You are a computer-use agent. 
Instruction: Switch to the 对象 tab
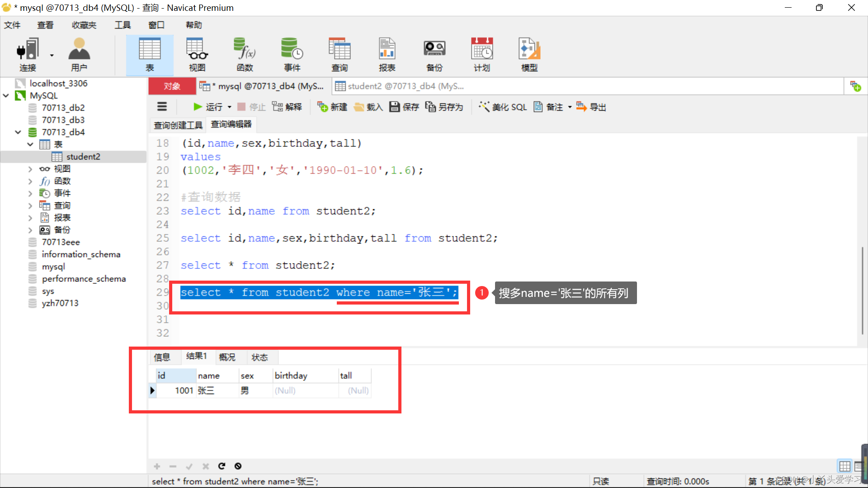point(172,86)
